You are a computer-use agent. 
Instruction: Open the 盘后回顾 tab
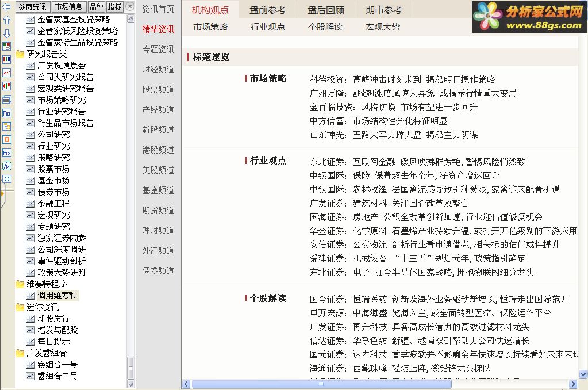326,10
